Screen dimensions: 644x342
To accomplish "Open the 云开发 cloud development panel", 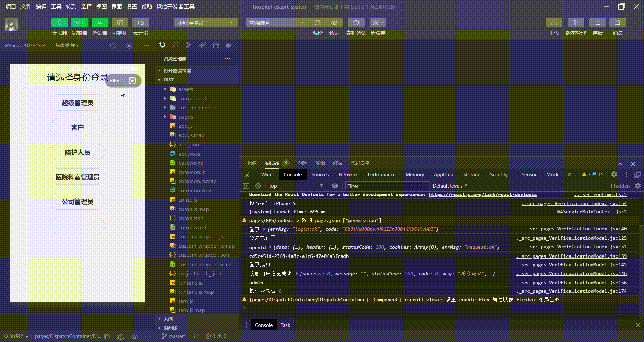I will 141,22.
